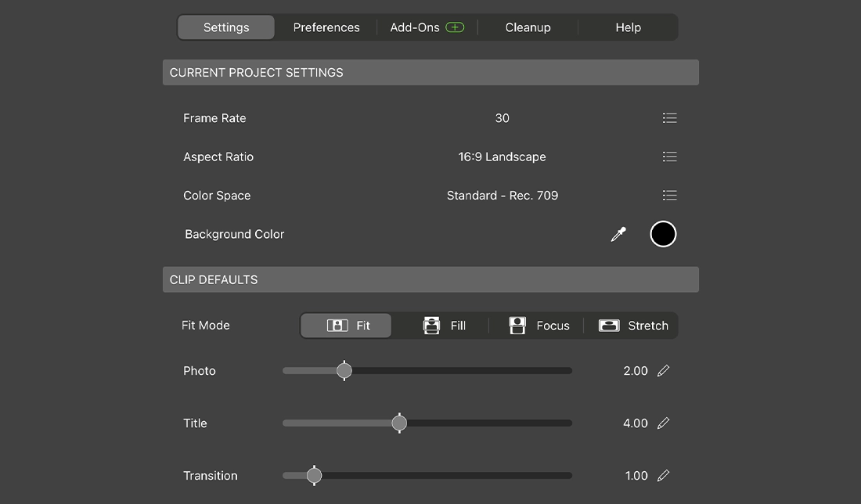Select the Stretch fit mode
The width and height of the screenshot is (861, 504).
point(633,326)
